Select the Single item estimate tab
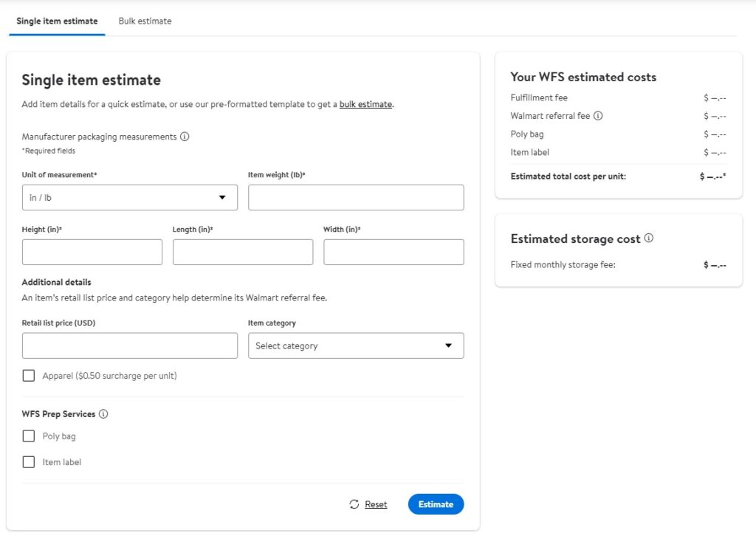Viewport: 756px width, 536px height. pyautogui.click(x=57, y=21)
